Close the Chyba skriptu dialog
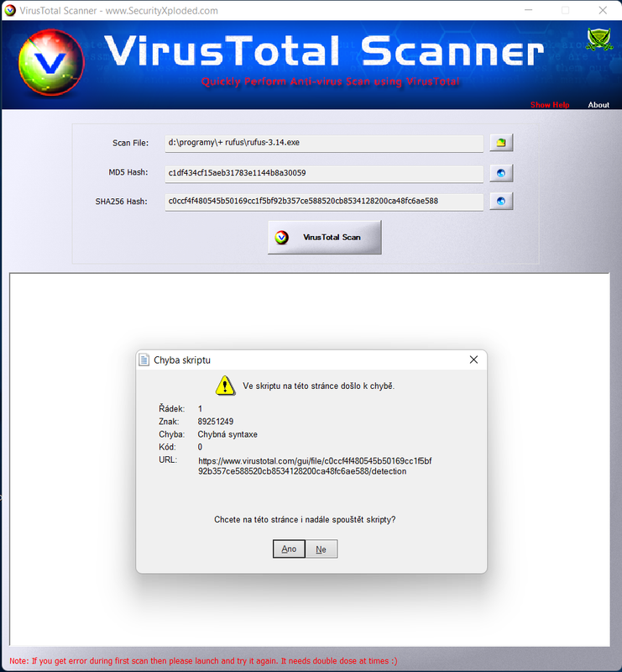The image size is (622, 672). coord(473,360)
